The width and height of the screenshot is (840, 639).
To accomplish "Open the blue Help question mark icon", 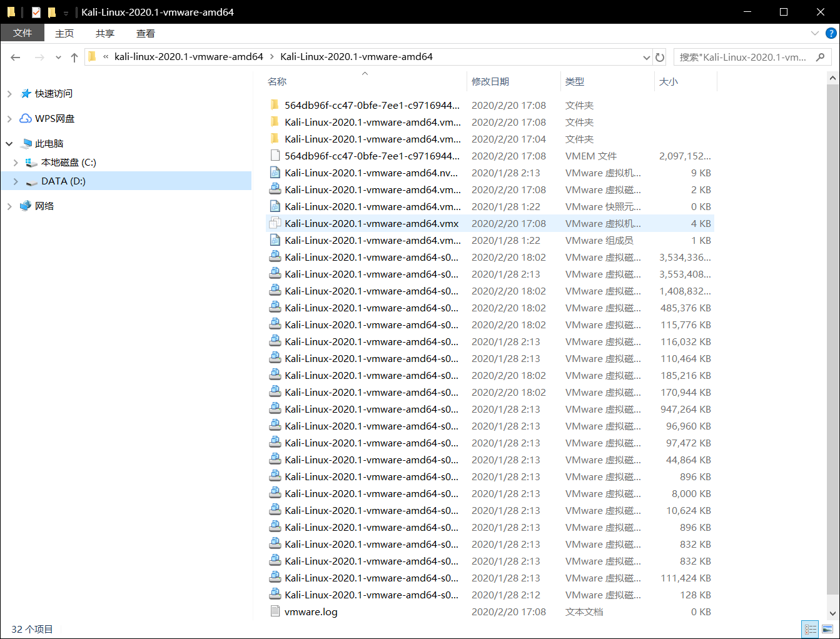I will click(x=831, y=33).
